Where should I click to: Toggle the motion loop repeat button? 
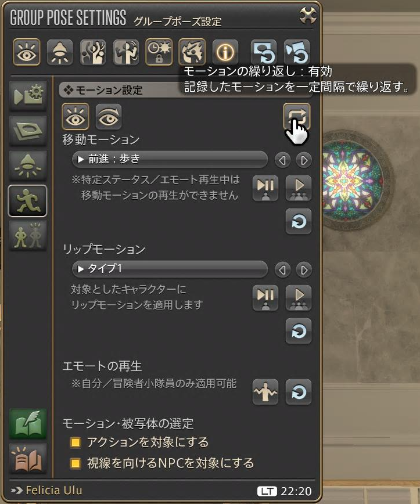(x=296, y=116)
